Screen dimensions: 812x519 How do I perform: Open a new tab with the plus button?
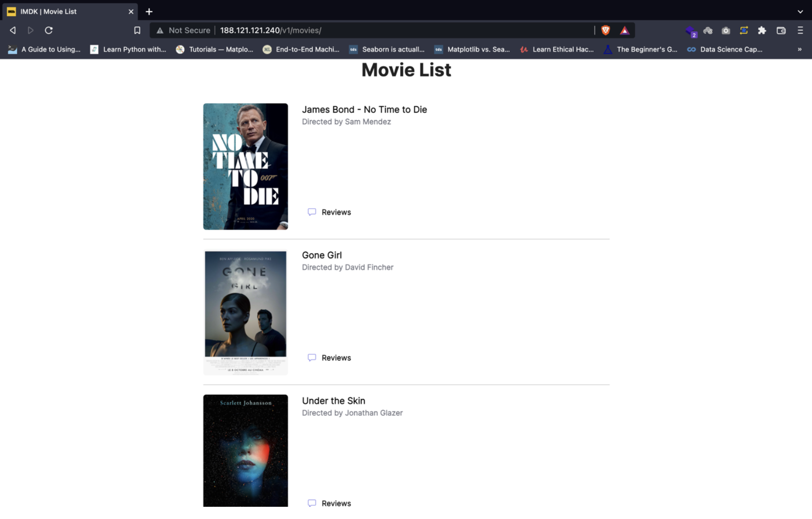[x=149, y=11]
